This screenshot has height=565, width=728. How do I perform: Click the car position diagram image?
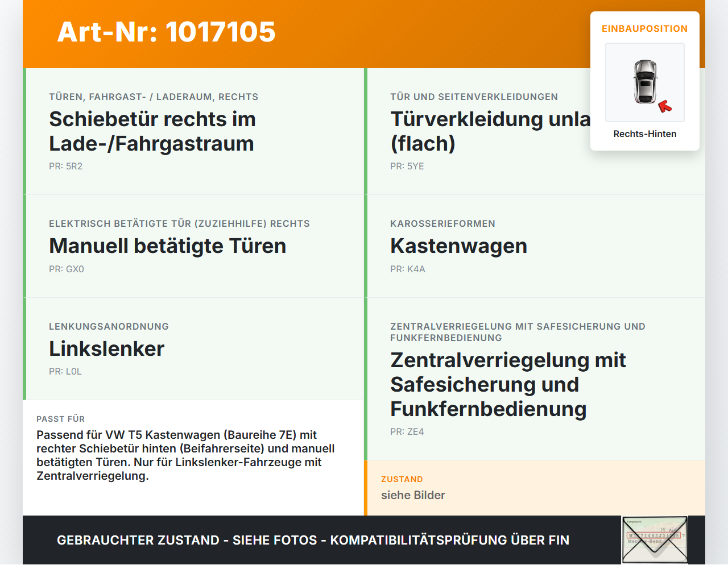pyautogui.click(x=645, y=82)
